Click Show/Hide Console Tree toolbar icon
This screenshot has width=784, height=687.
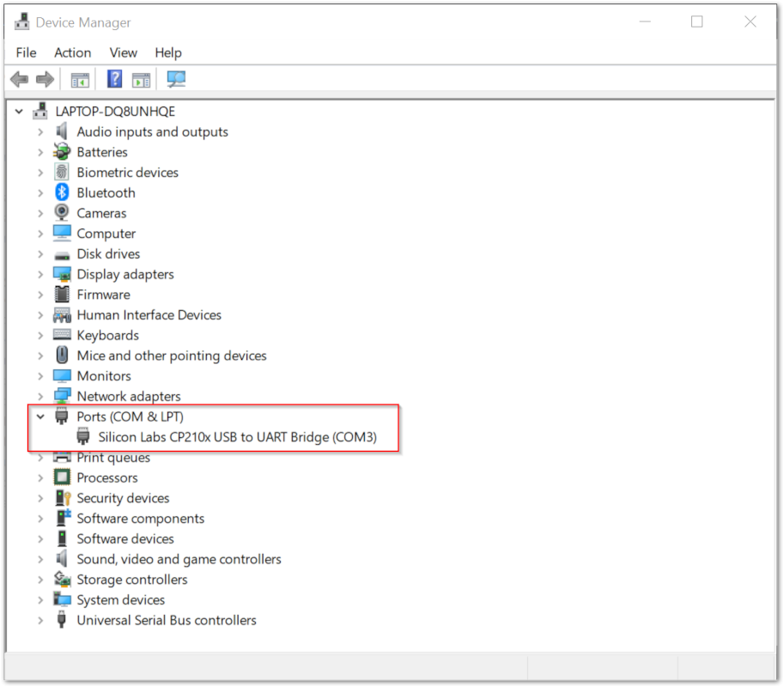tap(80, 80)
